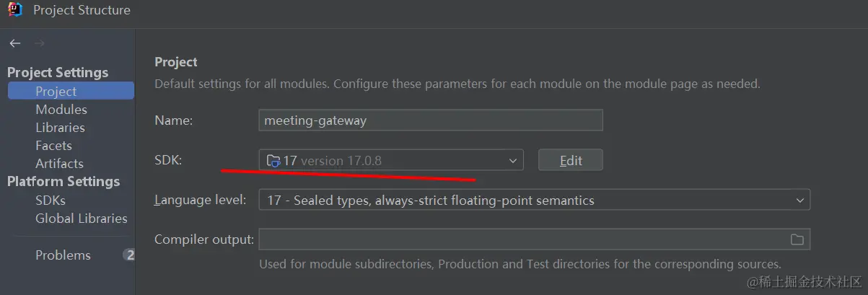Click the Problems count badge
The height and width of the screenshot is (295, 868).
(x=129, y=255)
